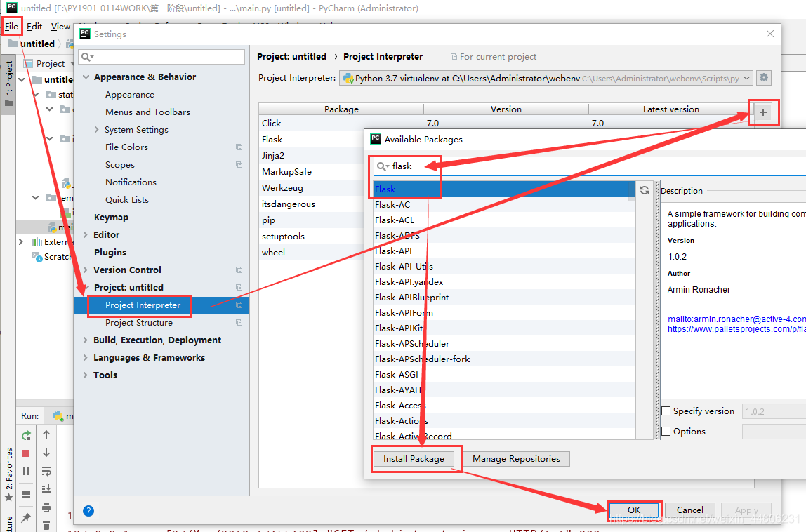Image resolution: width=806 pixels, height=532 pixels.
Task: Open the interpreter gear settings icon
Action: point(764,78)
